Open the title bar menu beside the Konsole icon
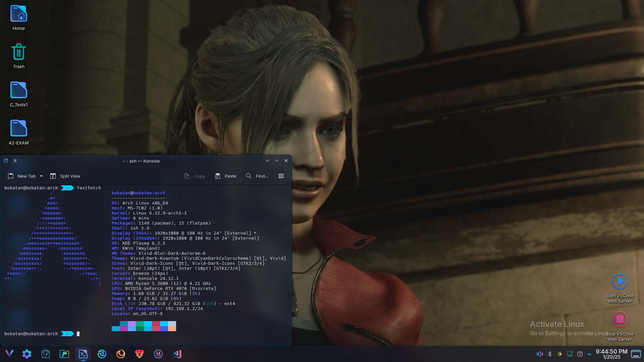The height and width of the screenshot is (362, 644). pyautogui.click(x=15, y=161)
